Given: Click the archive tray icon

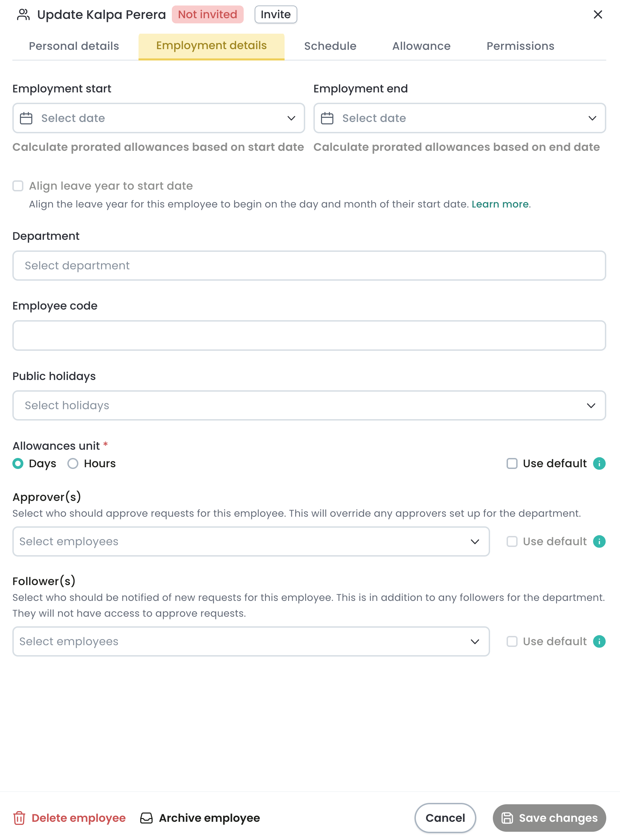Looking at the screenshot, I should click(x=146, y=818).
